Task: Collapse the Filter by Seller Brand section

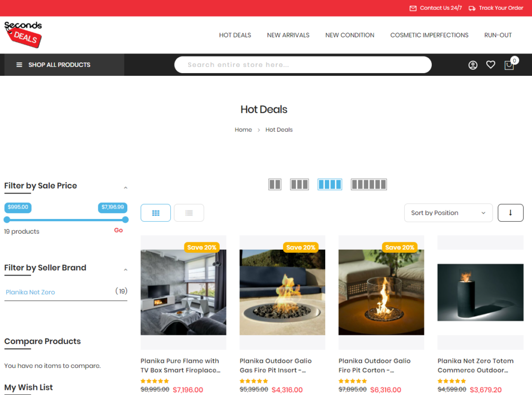Action: coord(125,269)
